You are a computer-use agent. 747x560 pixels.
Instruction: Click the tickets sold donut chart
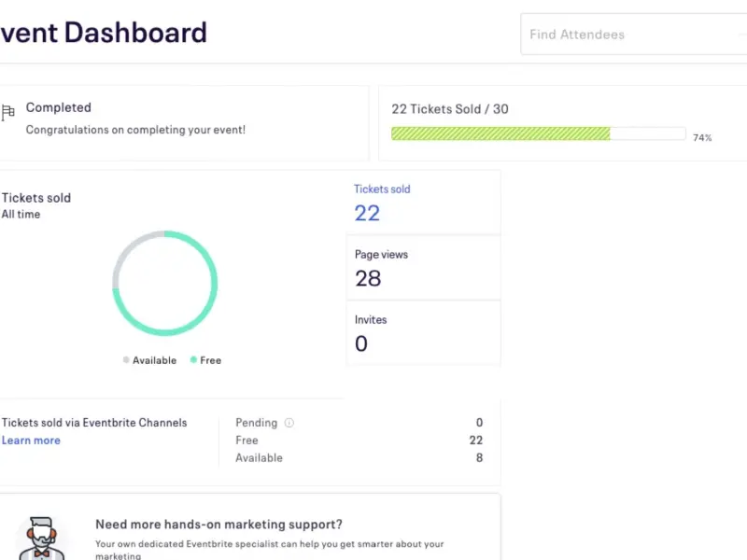[x=165, y=284]
